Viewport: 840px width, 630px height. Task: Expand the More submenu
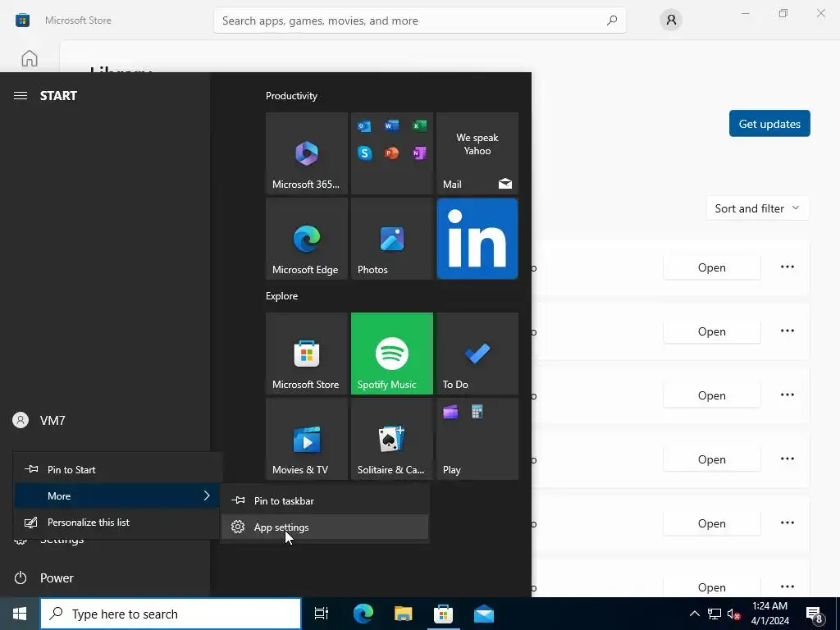point(118,495)
